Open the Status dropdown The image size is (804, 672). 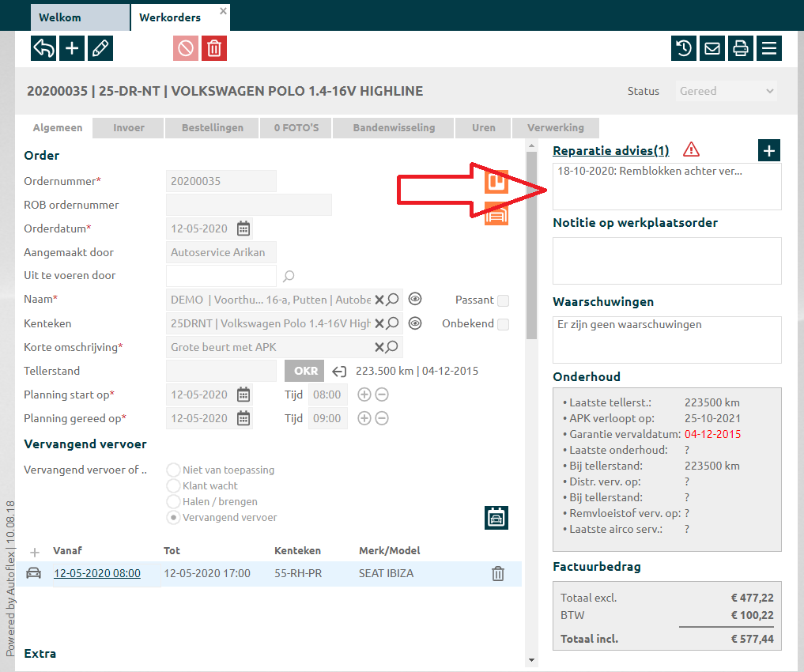pyautogui.click(x=726, y=91)
